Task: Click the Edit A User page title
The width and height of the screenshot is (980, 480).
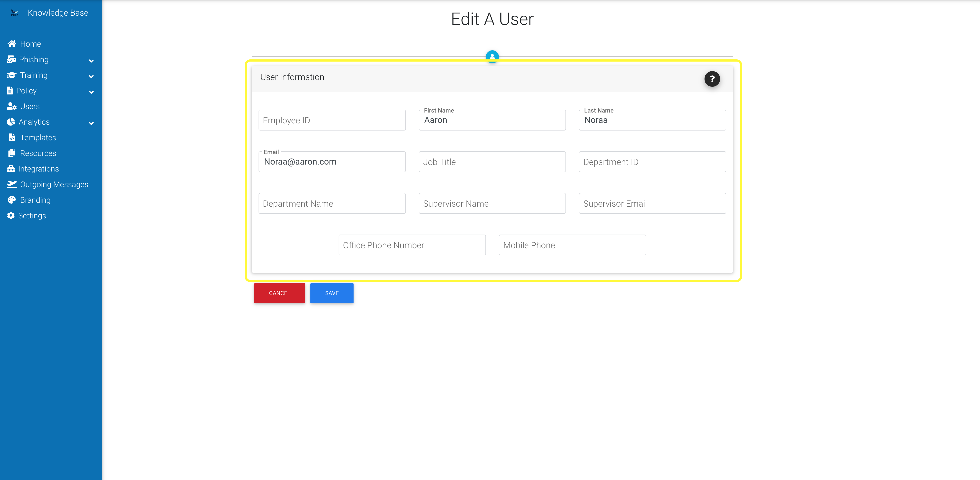Action: 492,19
